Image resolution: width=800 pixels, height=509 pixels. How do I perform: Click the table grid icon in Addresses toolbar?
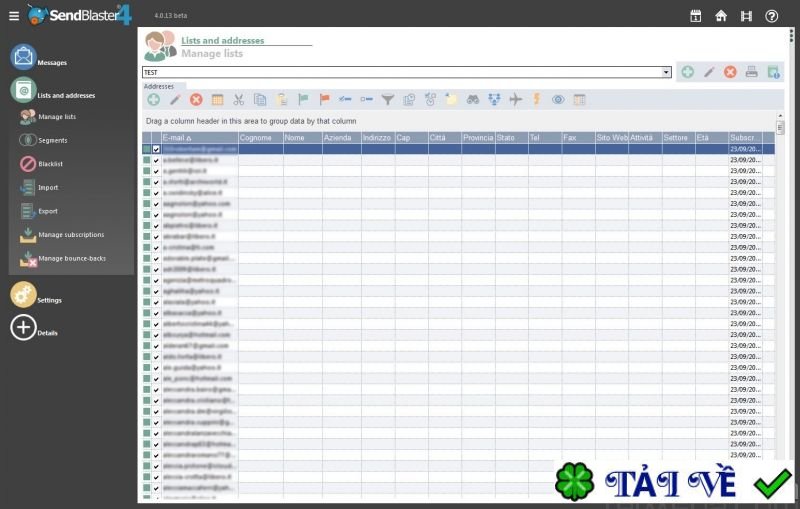217,99
